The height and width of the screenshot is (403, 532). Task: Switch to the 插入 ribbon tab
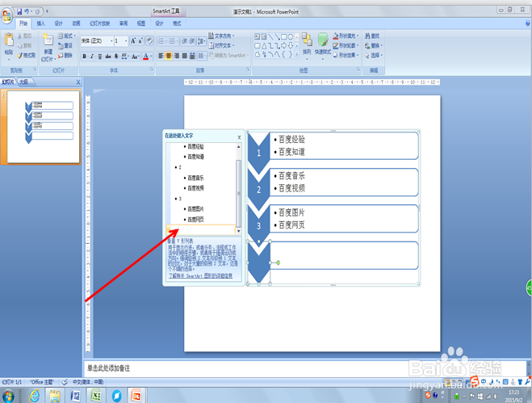[x=40, y=23]
